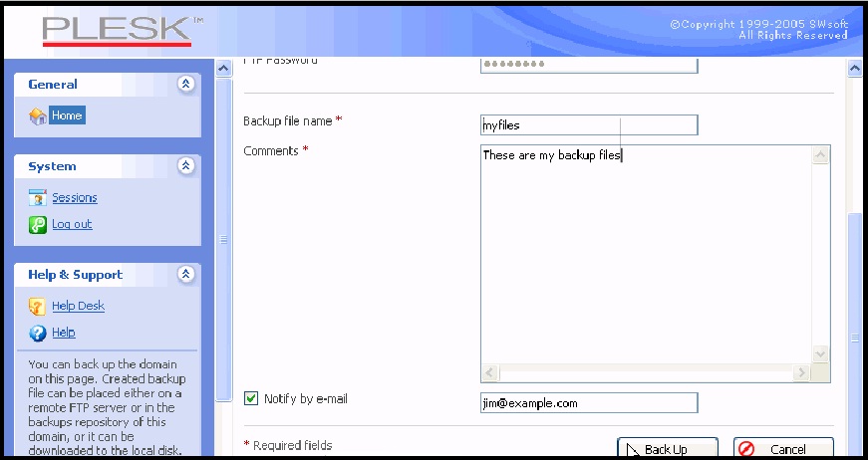Click the green Log out icon
This screenshot has height=460, width=868.
click(38, 224)
